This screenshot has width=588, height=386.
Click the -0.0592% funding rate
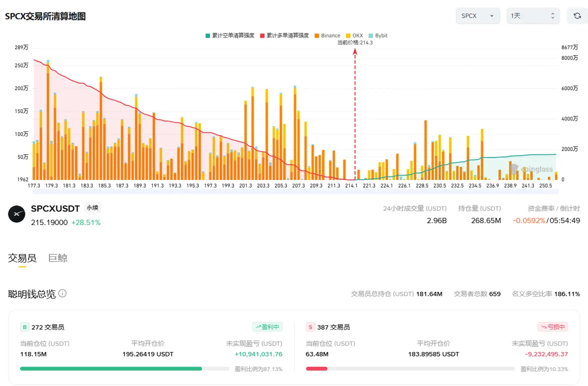click(x=529, y=220)
